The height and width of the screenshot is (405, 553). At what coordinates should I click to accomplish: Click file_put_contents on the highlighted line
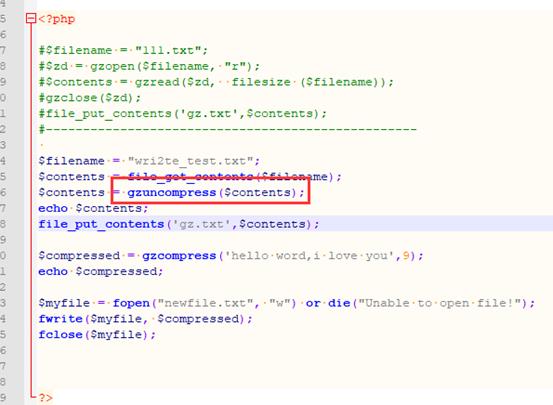[x=101, y=224]
